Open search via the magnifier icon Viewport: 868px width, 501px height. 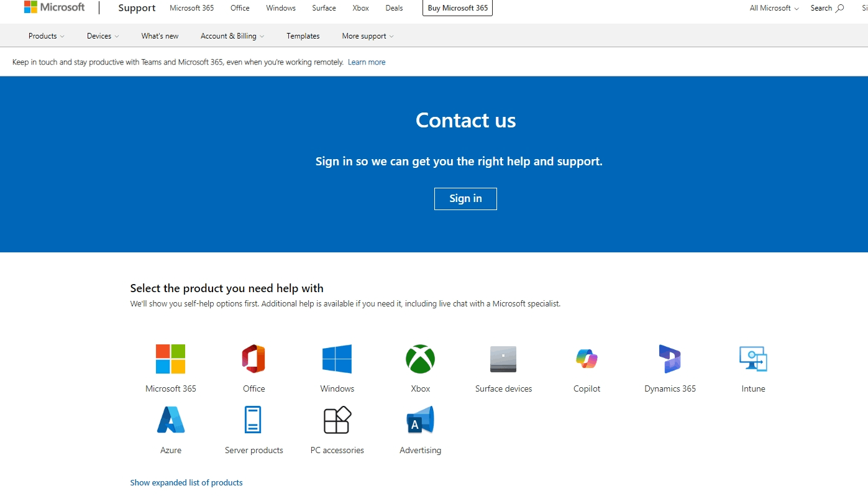[x=840, y=8]
